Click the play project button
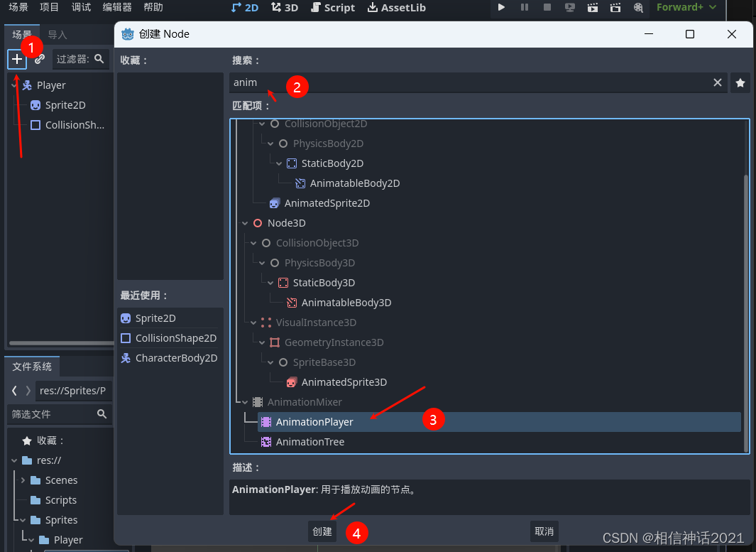The image size is (756, 552). [501, 7]
